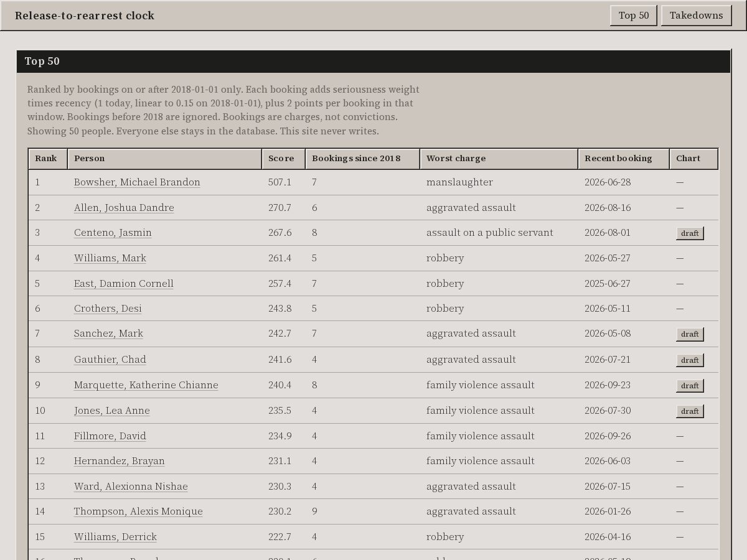Click the Score column header
This screenshot has height=560, width=747.
284,159
